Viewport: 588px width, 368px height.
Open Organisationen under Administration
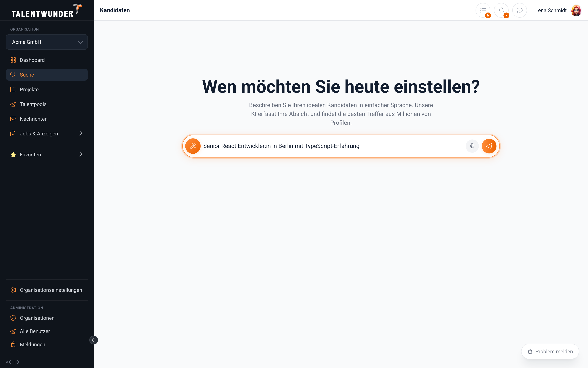[47, 318]
